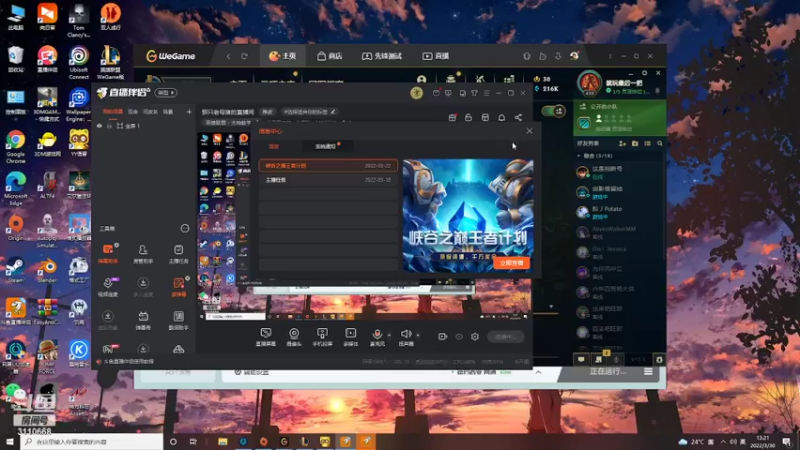Screen dimensions: 800x450
Task: Open the room manager assistant tool
Action: point(143,253)
